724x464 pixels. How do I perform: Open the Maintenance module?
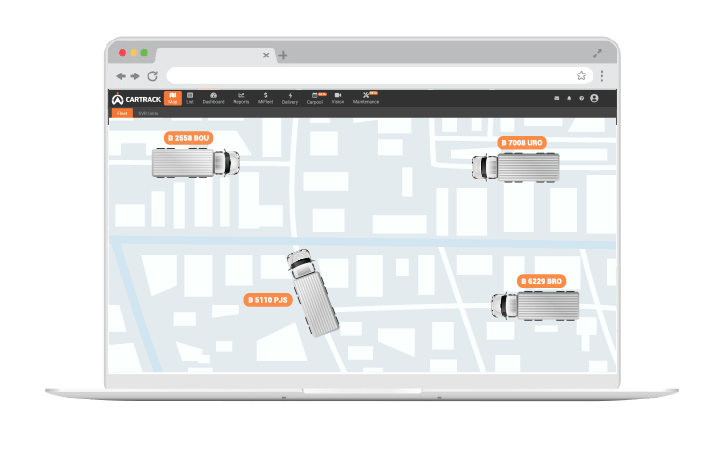coord(366,98)
